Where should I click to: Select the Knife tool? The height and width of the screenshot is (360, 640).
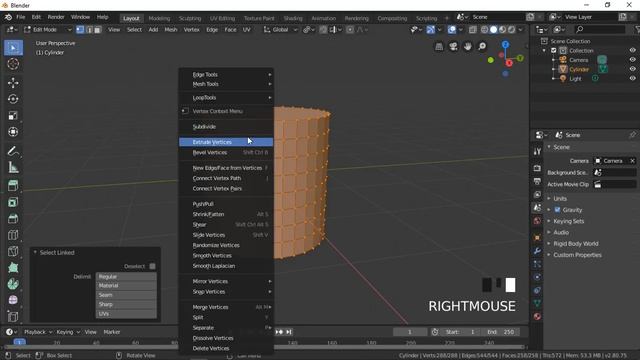pos(13,251)
